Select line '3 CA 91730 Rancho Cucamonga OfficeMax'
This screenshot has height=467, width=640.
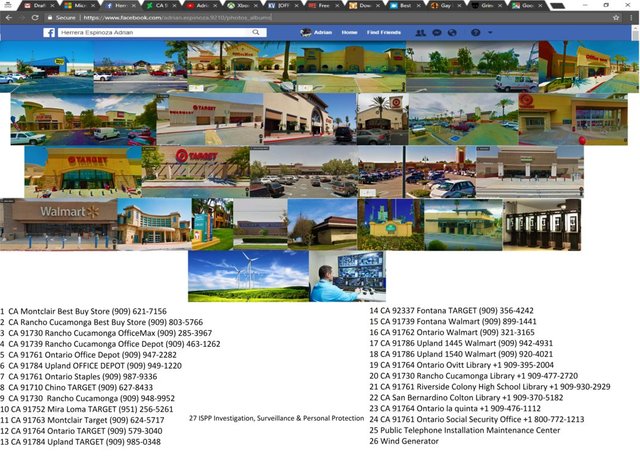click(x=106, y=333)
